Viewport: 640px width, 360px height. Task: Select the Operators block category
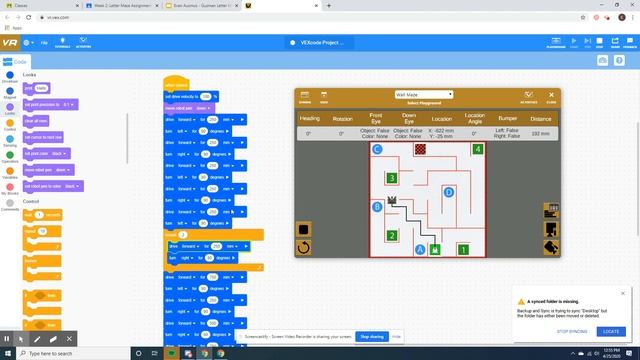tap(10, 157)
